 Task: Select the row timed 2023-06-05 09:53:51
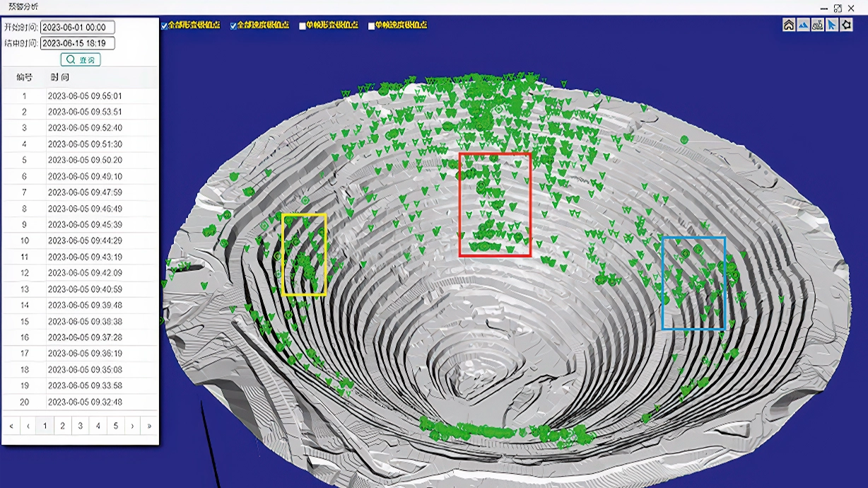pos(80,112)
